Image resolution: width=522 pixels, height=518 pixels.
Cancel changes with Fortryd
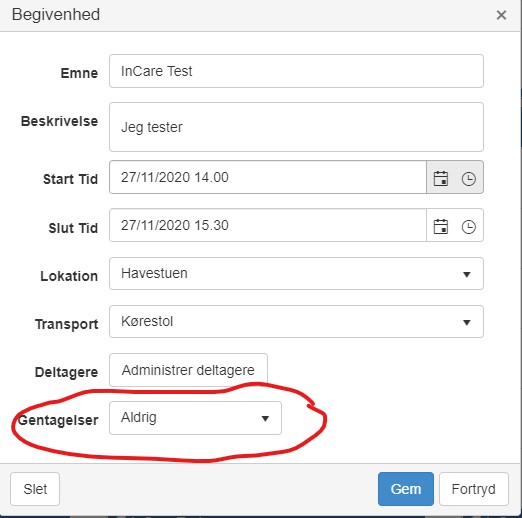click(474, 489)
